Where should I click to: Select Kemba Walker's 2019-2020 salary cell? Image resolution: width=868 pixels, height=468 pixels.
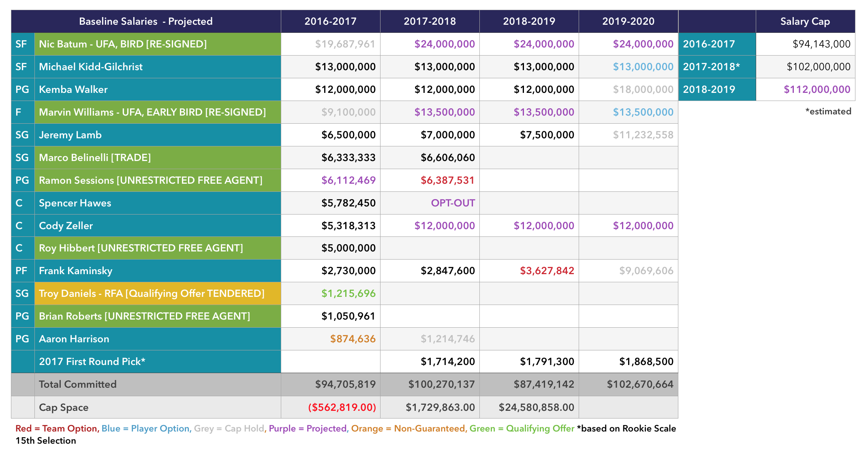click(x=643, y=89)
